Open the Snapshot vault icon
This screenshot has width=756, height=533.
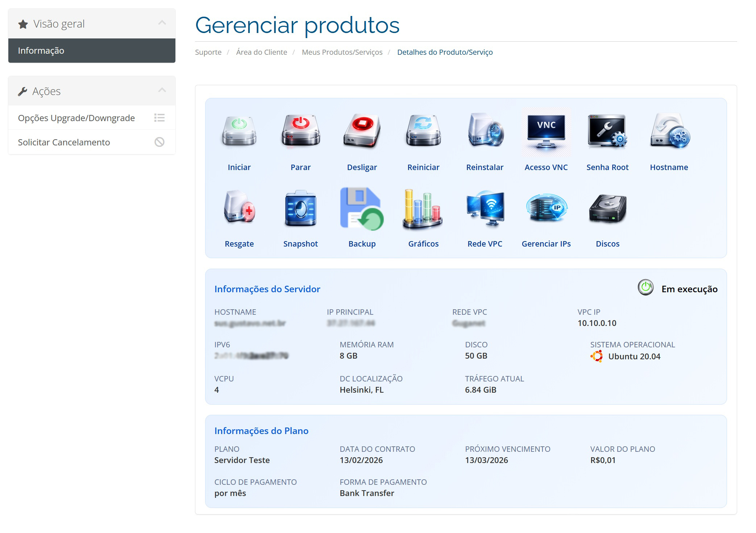click(x=300, y=208)
